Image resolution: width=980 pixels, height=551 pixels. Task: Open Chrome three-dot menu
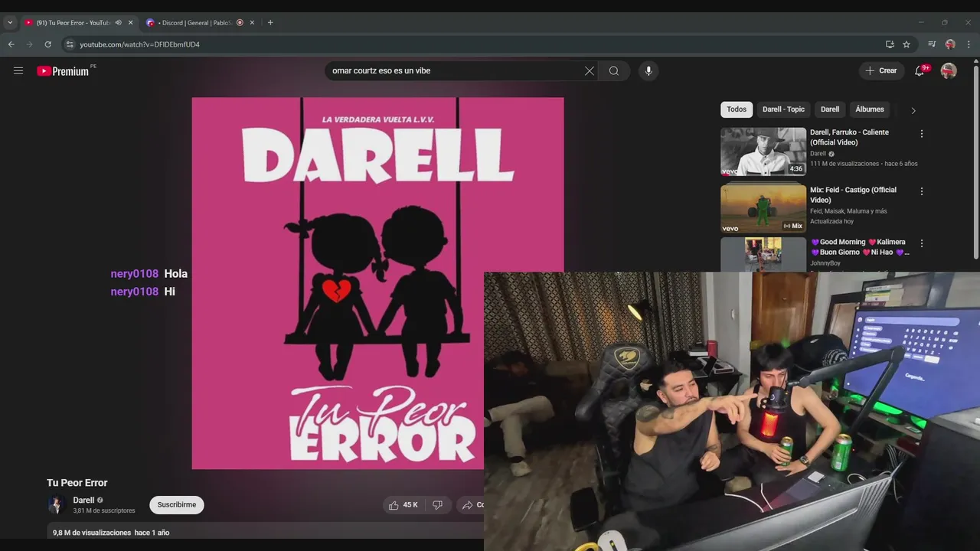tap(969, 44)
